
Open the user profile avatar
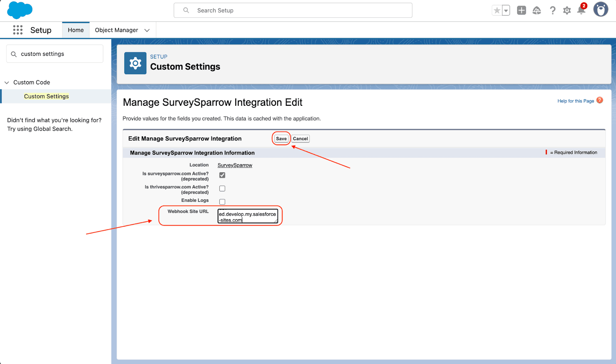click(x=601, y=10)
